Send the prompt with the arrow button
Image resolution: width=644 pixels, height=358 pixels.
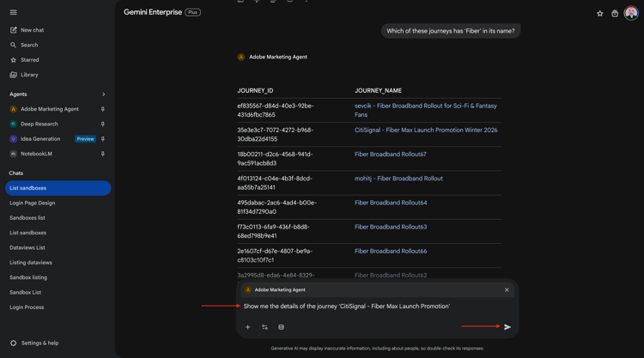pos(507,327)
